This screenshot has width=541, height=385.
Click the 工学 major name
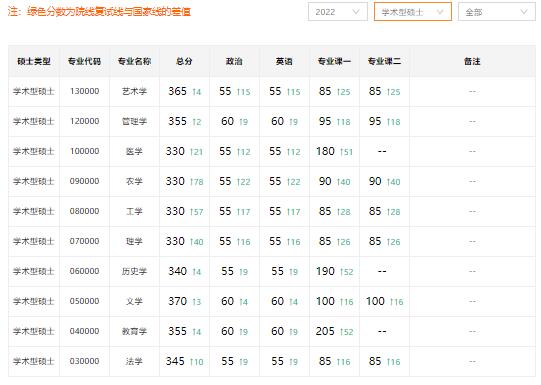tap(134, 211)
